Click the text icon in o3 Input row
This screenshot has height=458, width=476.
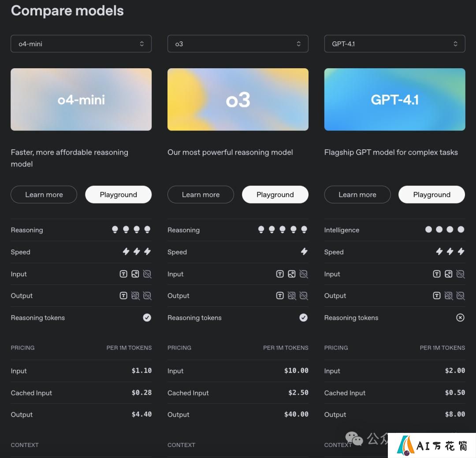[x=280, y=274]
